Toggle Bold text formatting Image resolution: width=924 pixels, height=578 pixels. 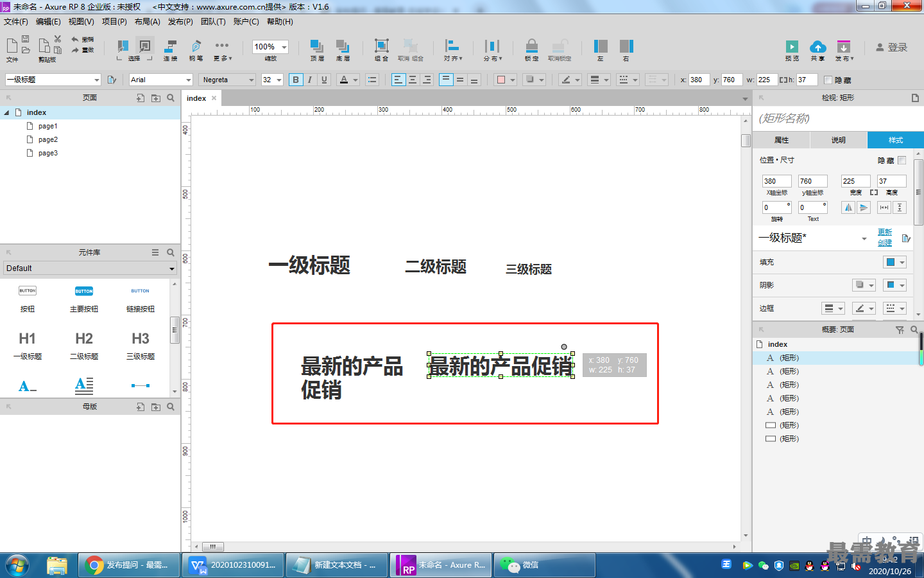(296, 80)
